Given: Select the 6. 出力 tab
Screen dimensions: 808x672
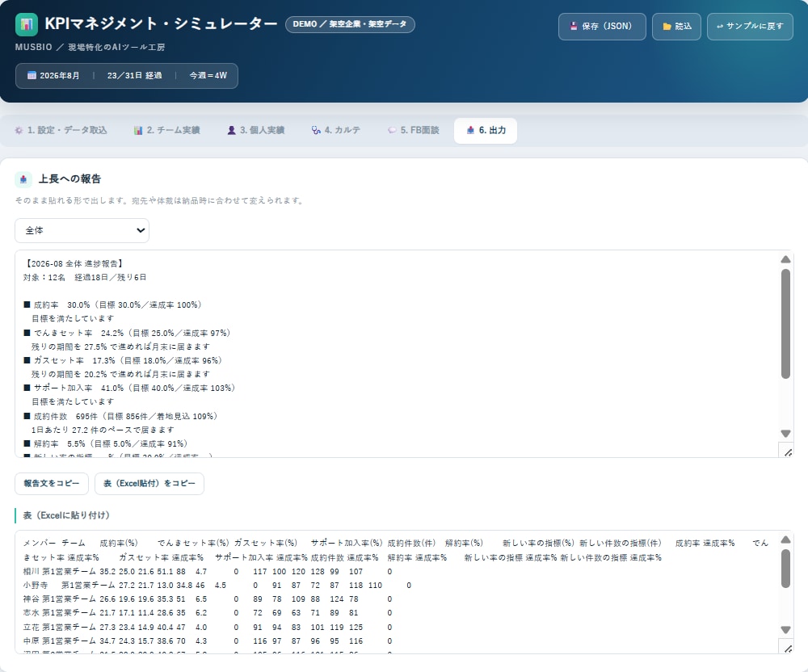Looking at the screenshot, I should tap(486, 130).
